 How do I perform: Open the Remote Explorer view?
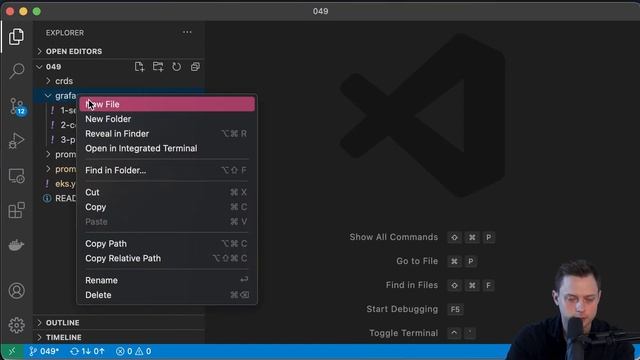(x=16, y=176)
